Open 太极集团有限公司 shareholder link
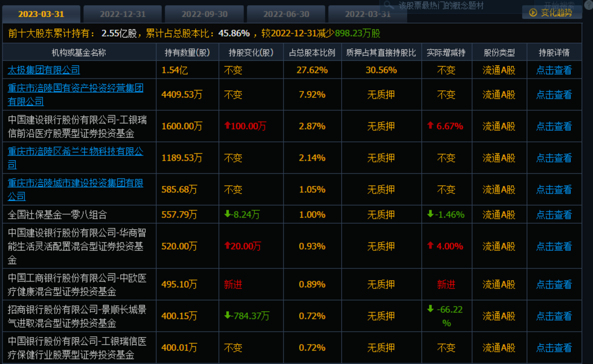This screenshot has width=593, height=364. tap(43, 70)
